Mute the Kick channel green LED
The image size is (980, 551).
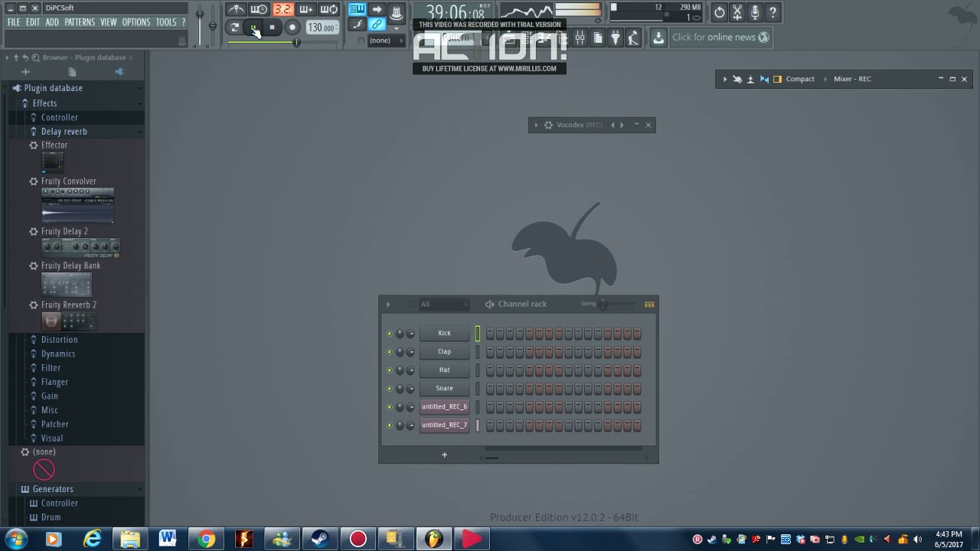(x=389, y=334)
